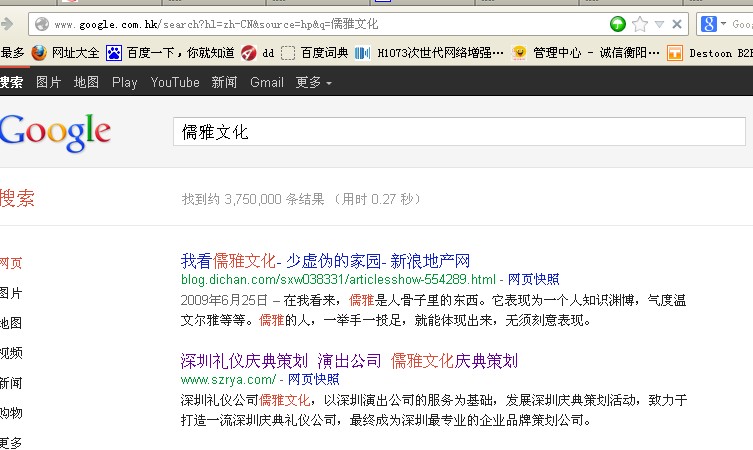Viewport: 753px width, 450px height.
Task: Click the www.szrya.com green URL text
Action: [228, 379]
